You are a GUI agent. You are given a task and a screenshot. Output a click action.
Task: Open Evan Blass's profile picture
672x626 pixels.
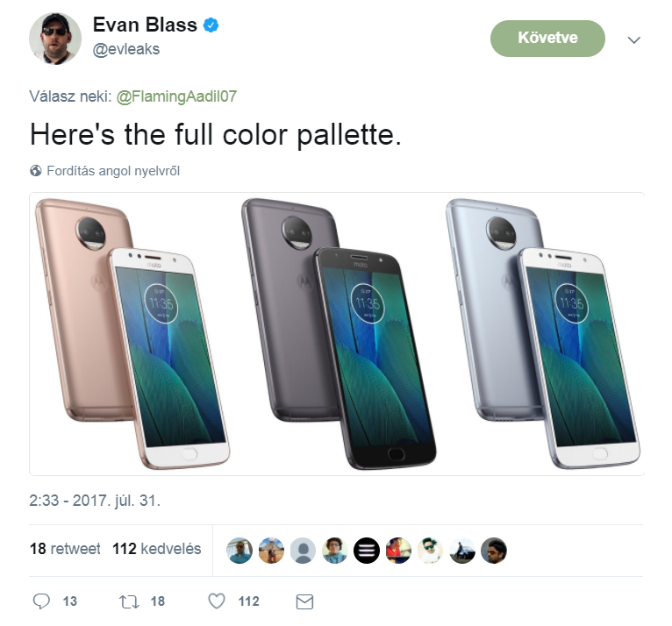click(x=54, y=39)
